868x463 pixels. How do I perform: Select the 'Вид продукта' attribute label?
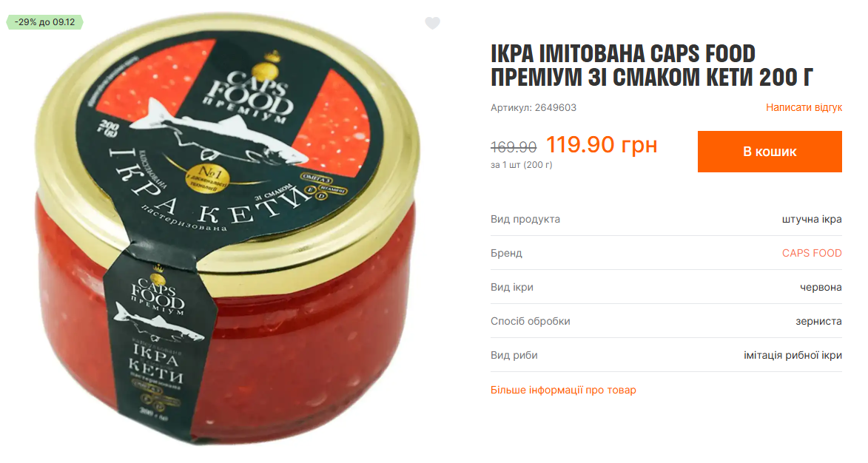pyautogui.click(x=525, y=219)
